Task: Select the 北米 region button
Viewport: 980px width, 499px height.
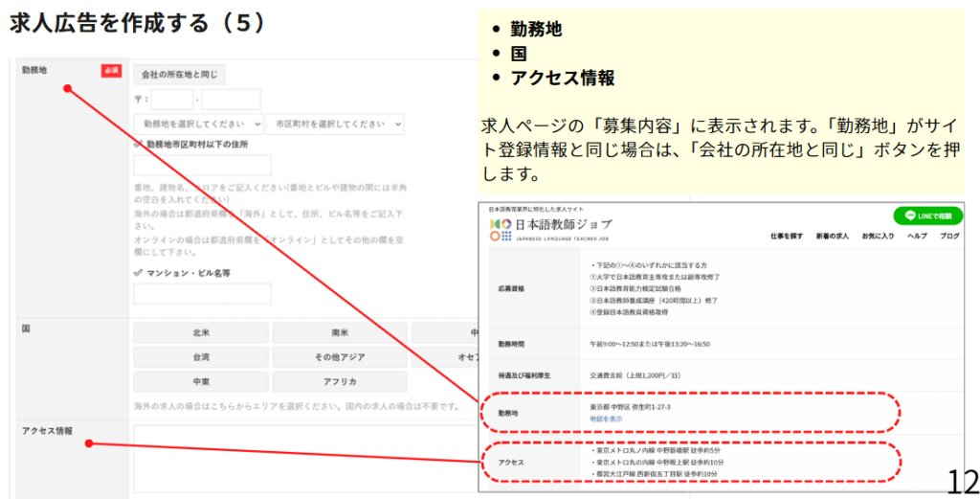Action: tap(200, 333)
